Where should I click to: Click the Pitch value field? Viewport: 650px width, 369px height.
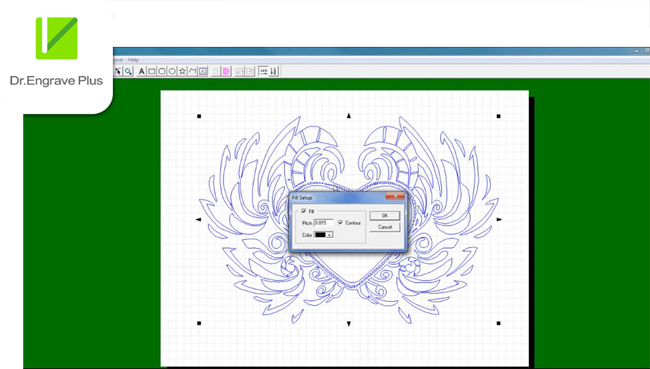tap(323, 223)
